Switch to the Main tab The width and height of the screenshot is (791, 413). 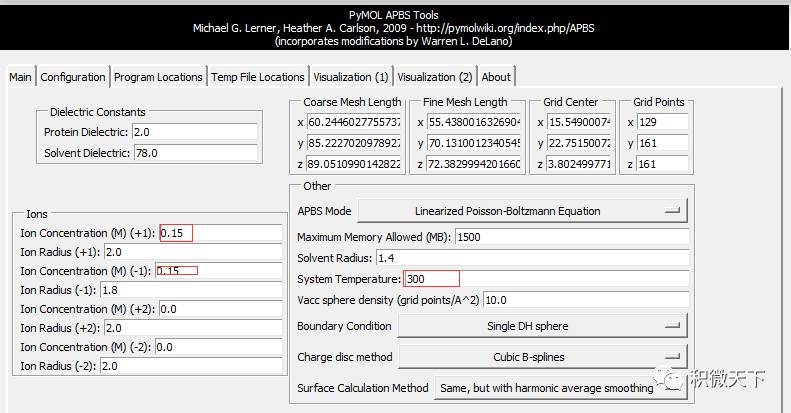click(x=21, y=77)
